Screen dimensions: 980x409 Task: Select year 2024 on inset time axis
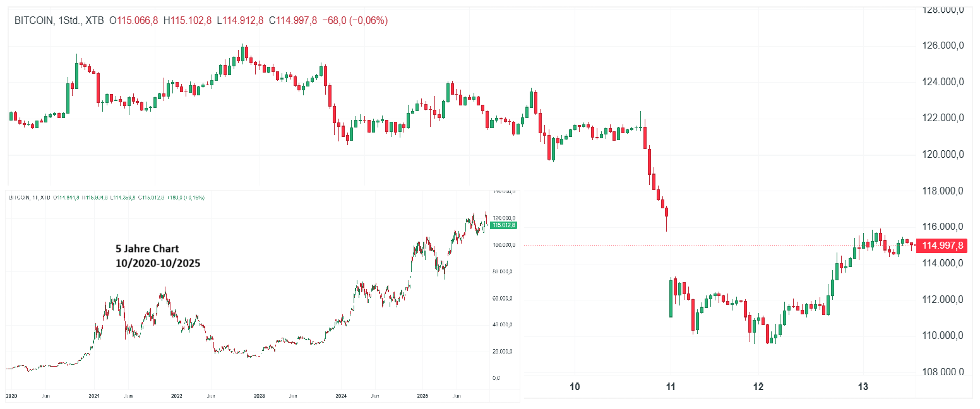pos(341,396)
